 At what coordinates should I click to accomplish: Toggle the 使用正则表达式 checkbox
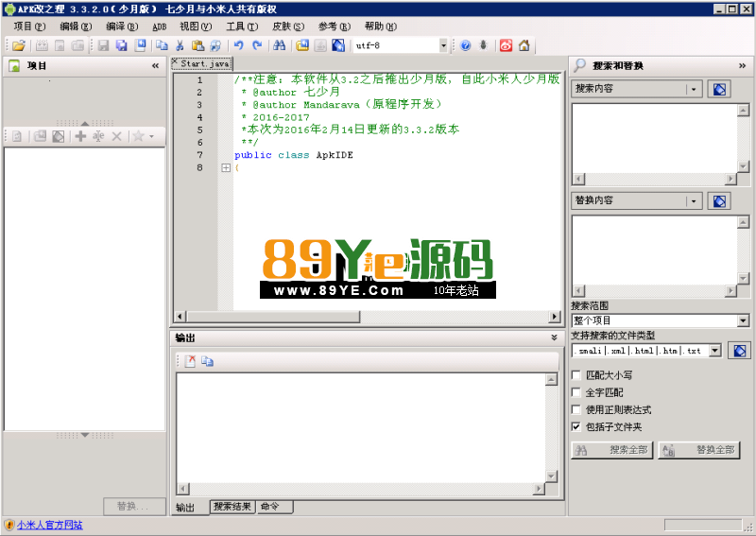576,409
